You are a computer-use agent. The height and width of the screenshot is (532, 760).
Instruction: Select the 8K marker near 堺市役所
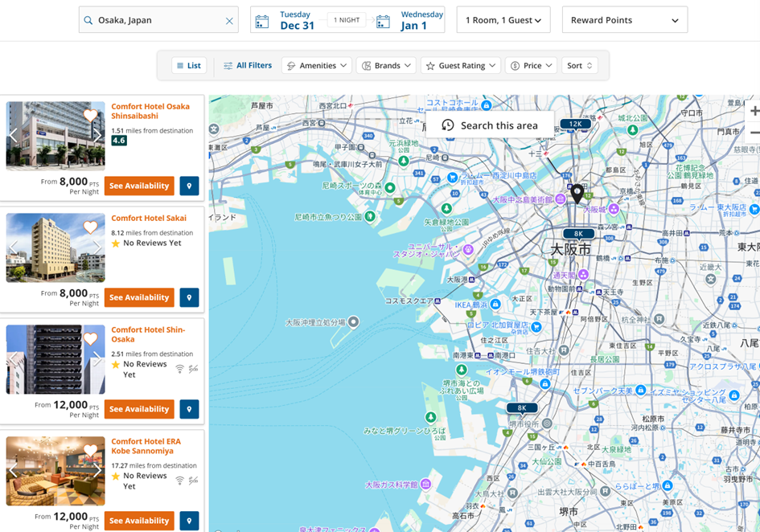[521, 408]
